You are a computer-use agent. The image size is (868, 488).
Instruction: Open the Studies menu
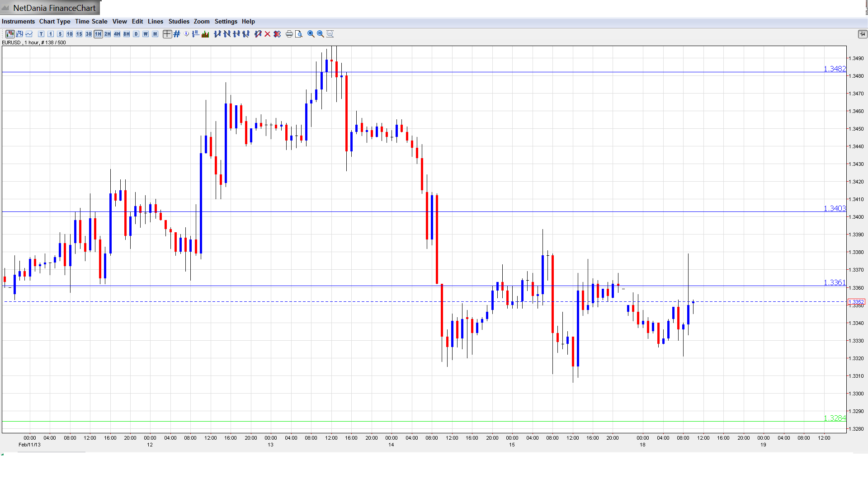coord(179,21)
